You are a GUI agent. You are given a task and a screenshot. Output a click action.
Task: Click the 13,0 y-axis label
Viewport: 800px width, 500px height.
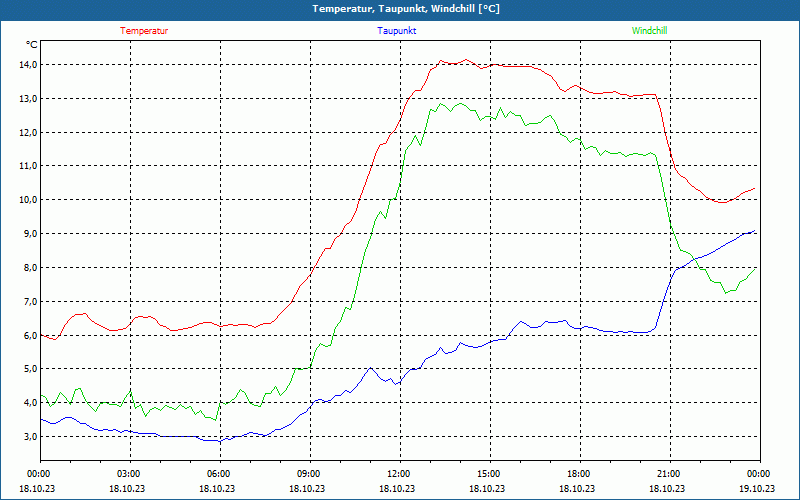point(29,98)
